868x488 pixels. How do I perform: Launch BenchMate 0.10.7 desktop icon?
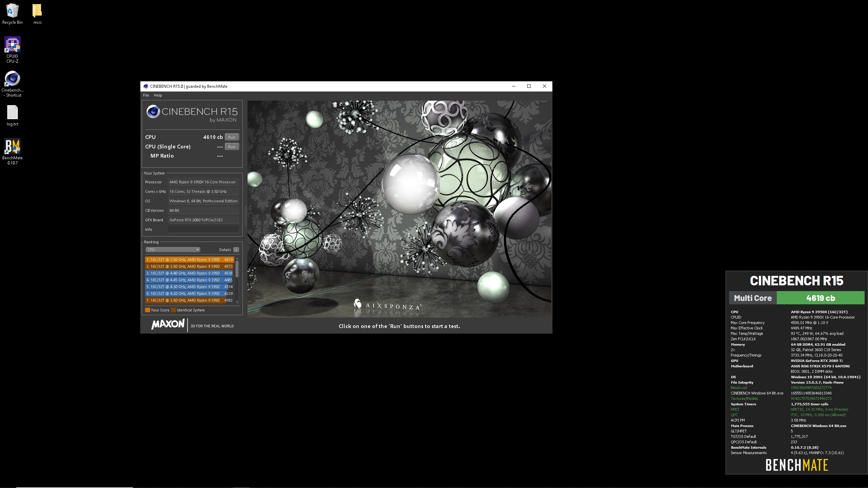click(x=13, y=151)
